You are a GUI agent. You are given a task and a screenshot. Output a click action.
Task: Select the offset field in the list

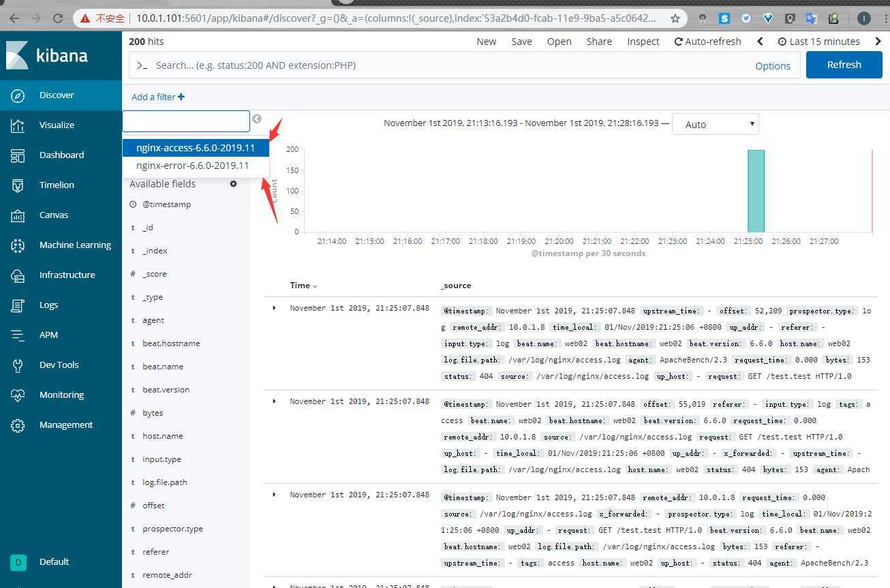153,506
